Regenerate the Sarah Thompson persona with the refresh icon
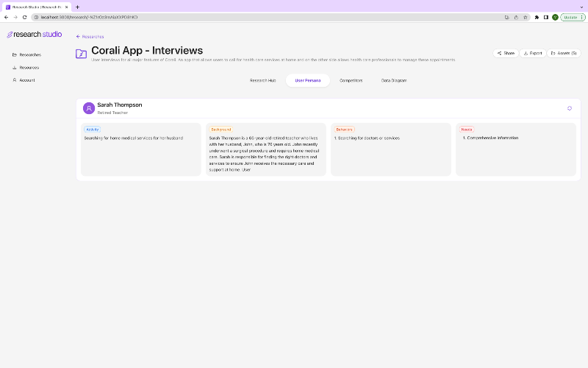The width and height of the screenshot is (588, 368). 569,108
